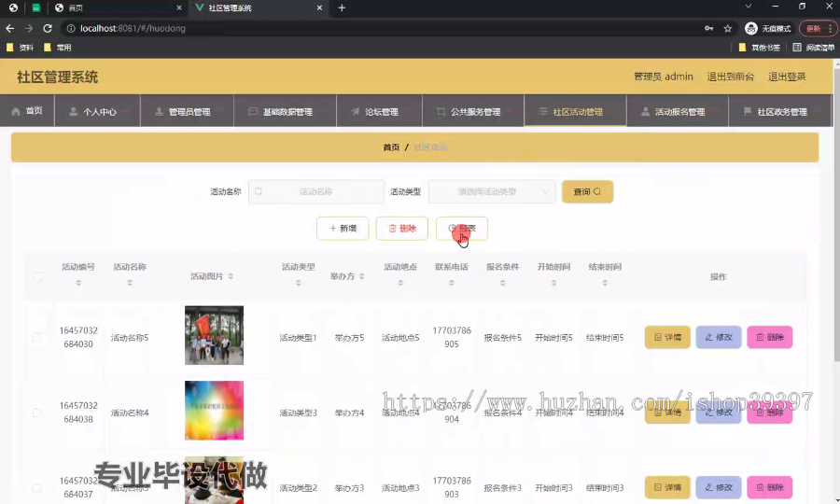
Task: Click the 报表 report button
Action: coord(461,228)
